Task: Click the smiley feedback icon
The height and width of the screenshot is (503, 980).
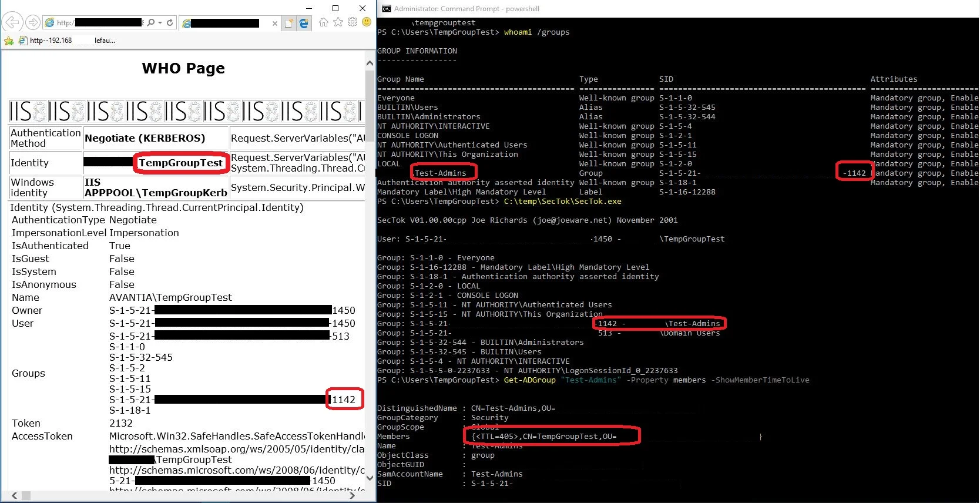Action: pyautogui.click(x=367, y=22)
